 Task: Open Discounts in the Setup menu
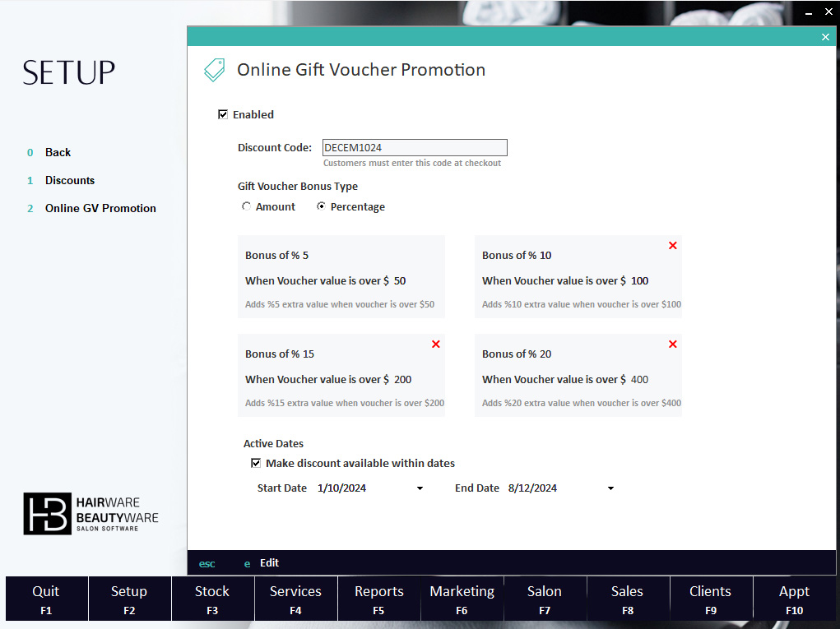[70, 180]
